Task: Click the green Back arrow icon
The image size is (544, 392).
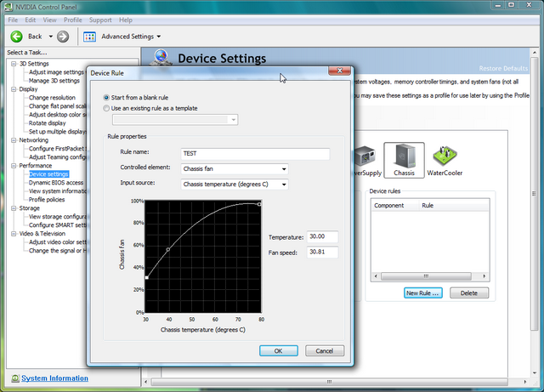Action: pyautogui.click(x=16, y=37)
